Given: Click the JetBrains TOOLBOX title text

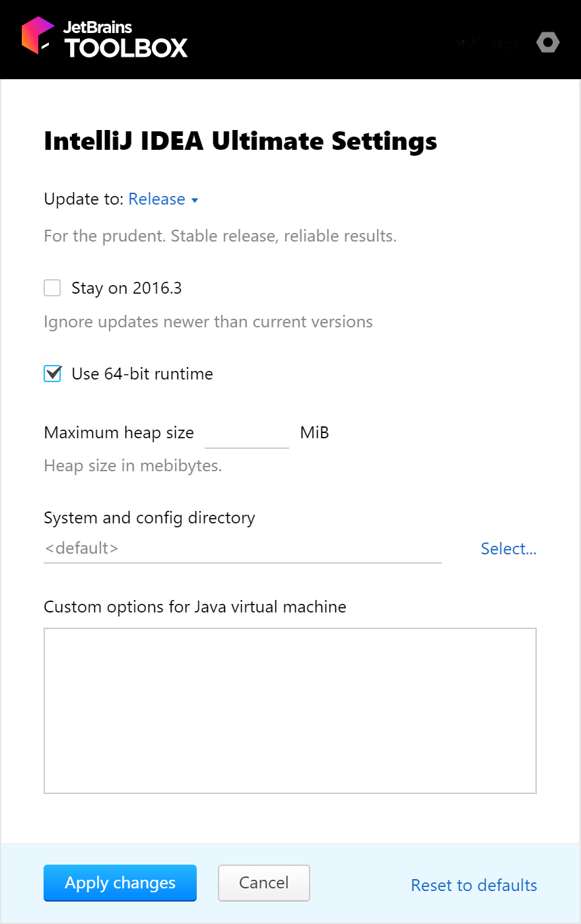Looking at the screenshot, I should [x=125, y=40].
